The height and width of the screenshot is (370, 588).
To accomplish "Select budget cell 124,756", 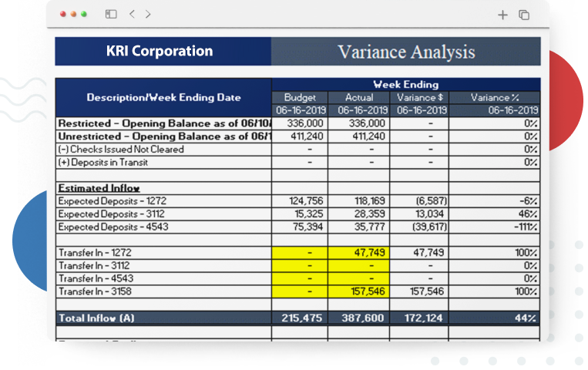I will 300,200.
